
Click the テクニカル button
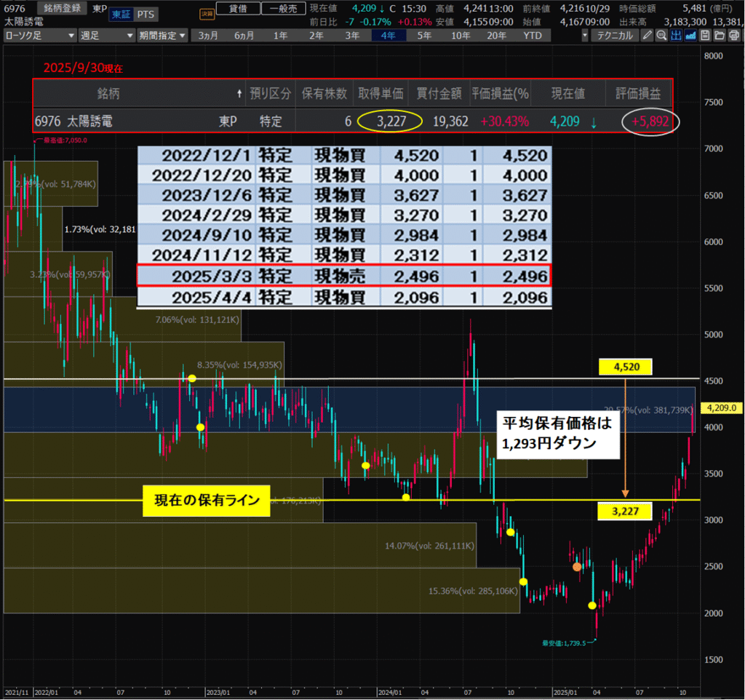coord(614,36)
